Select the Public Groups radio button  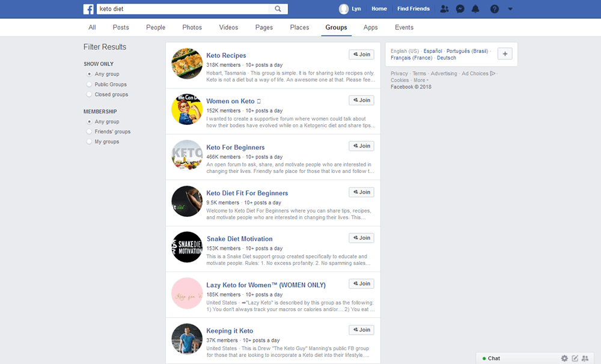pyautogui.click(x=90, y=85)
